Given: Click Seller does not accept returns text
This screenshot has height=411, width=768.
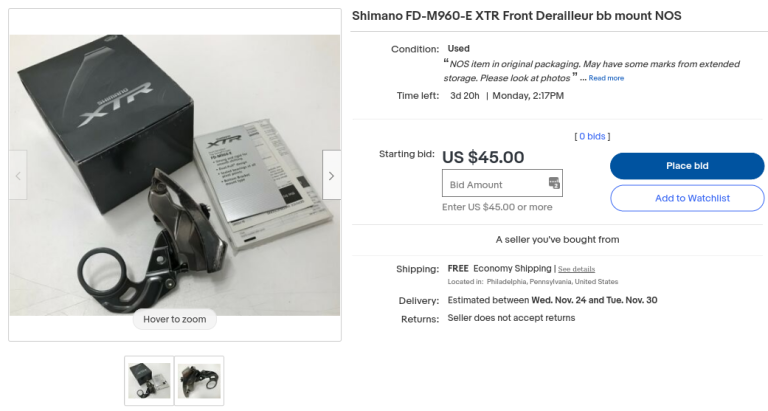Looking at the screenshot, I should [511, 318].
